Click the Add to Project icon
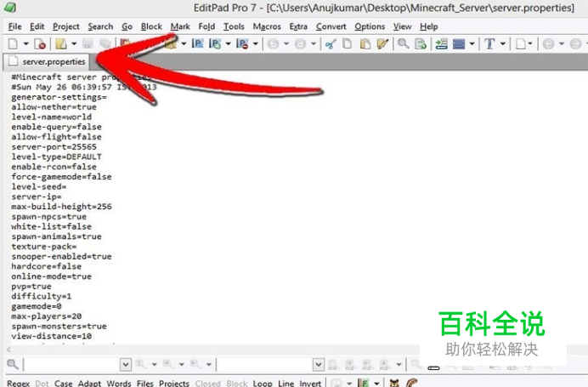Screen dimensions: 588x387 pyautogui.click(x=214, y=44)
